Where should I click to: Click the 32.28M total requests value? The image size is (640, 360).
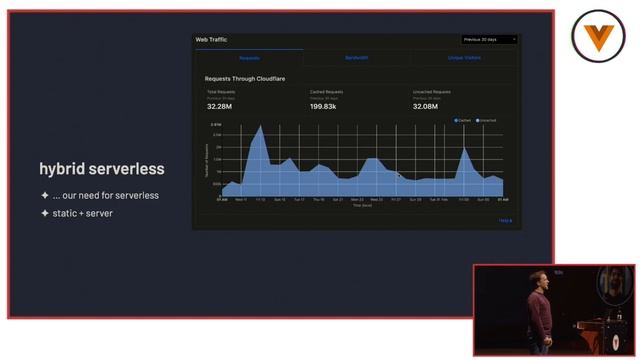coord(220,107)
